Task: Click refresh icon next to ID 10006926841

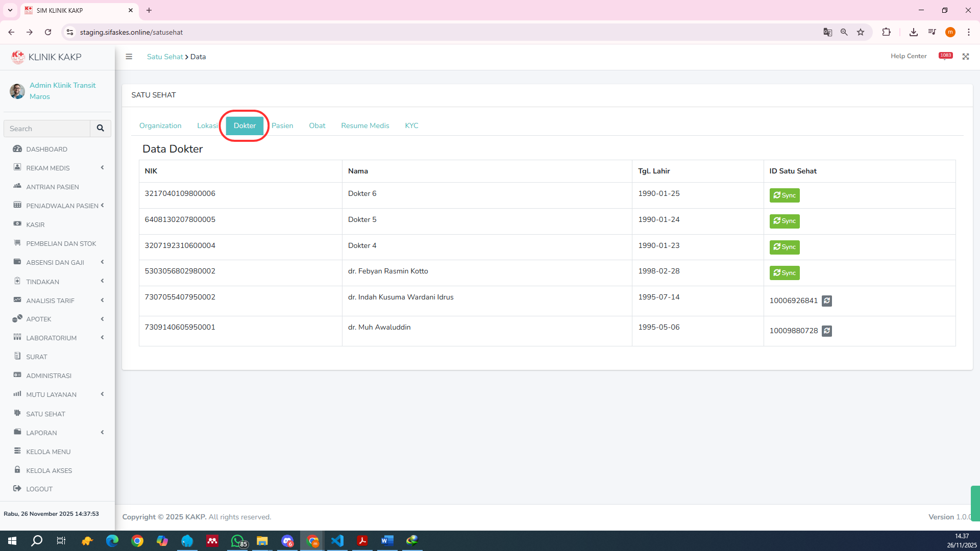Action: (x=827, y=301)
